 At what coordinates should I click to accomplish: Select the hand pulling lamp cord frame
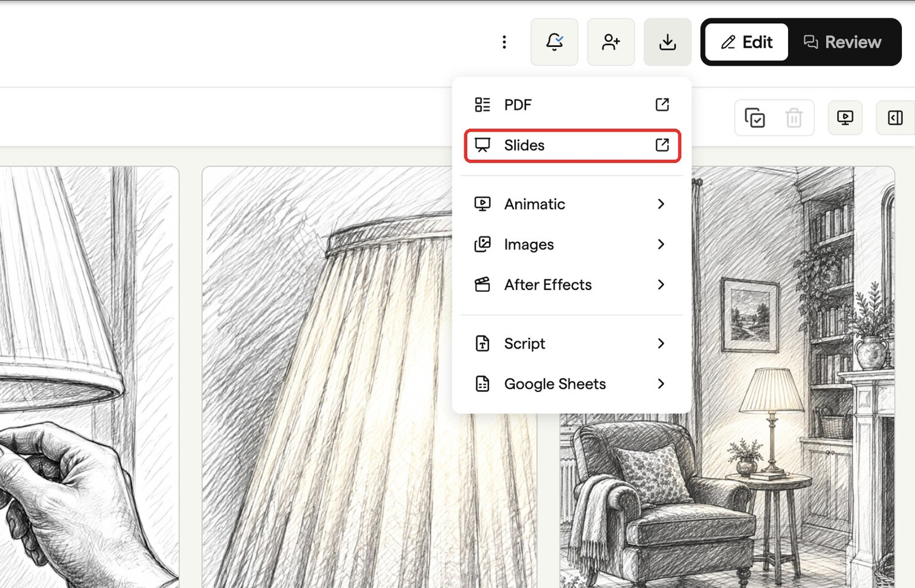click(89, 377)
